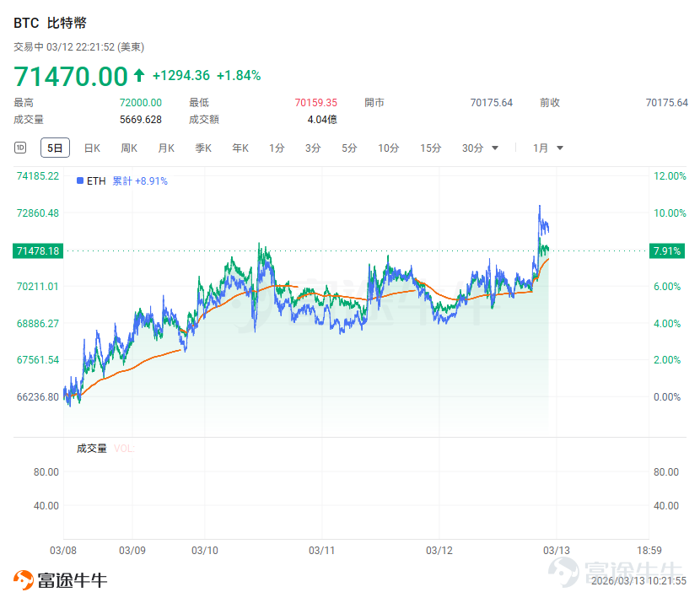Viewport: 700px width, 603px height.
Task: Click the blue ETH legend square
Action: click(x=80, y=180)
